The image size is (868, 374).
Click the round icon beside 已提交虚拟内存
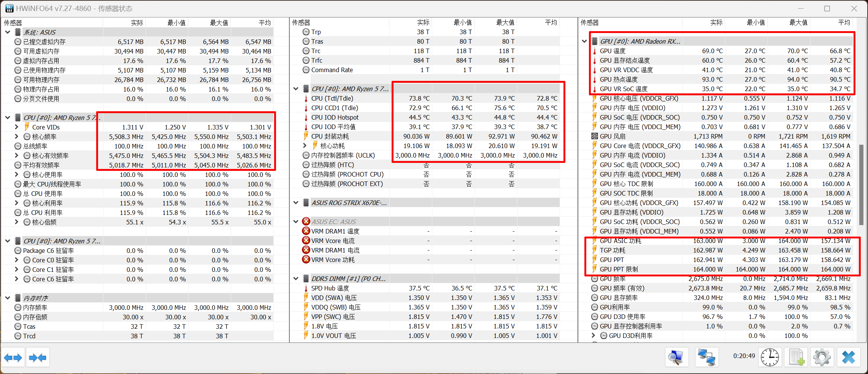tap(18, 42)
